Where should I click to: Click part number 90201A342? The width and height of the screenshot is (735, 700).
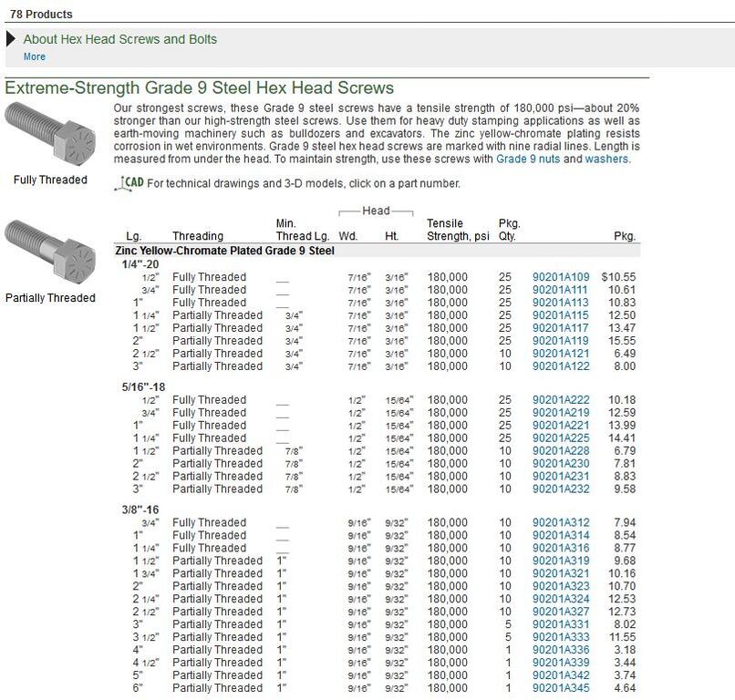(x=561, y=675)
